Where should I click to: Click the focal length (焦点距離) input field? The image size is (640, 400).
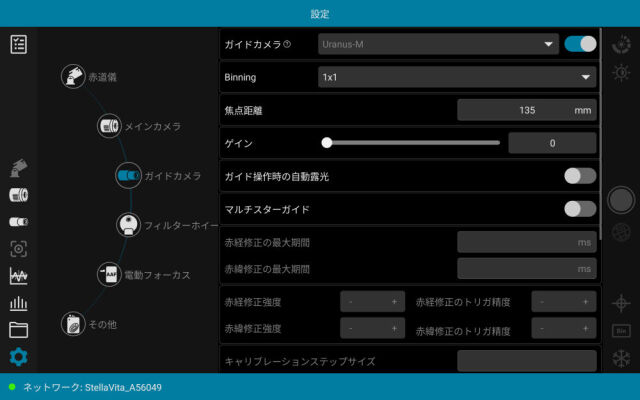coord(526,110)
